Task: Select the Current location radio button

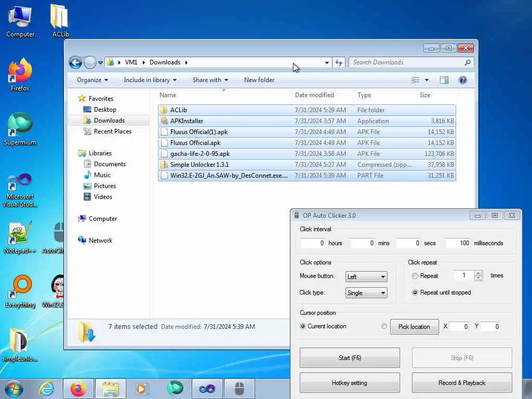Action: (x=303, y=326)
